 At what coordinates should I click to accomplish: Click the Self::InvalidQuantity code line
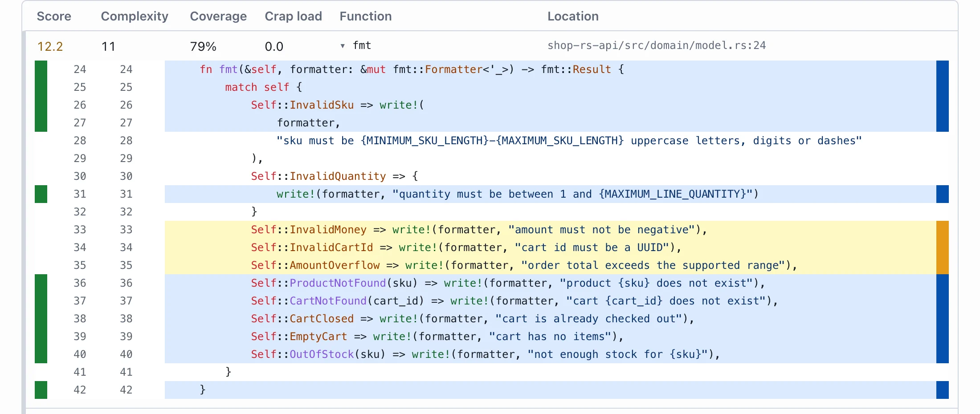coord(550,176)
